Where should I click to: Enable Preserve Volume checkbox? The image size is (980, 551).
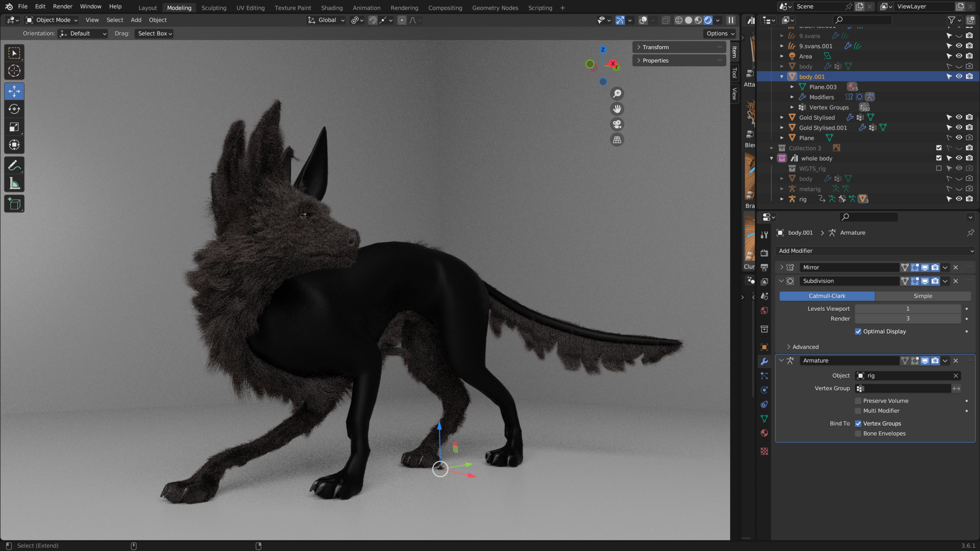pos(858,401)
